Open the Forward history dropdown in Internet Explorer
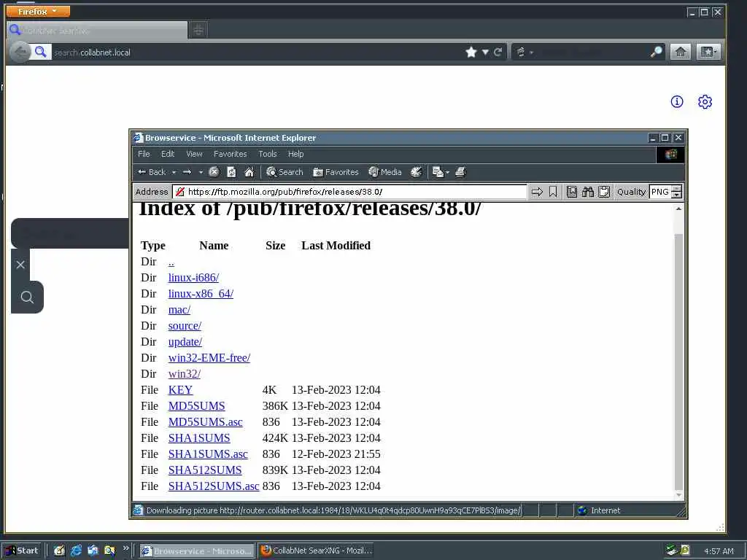 [x=201, y=172]
